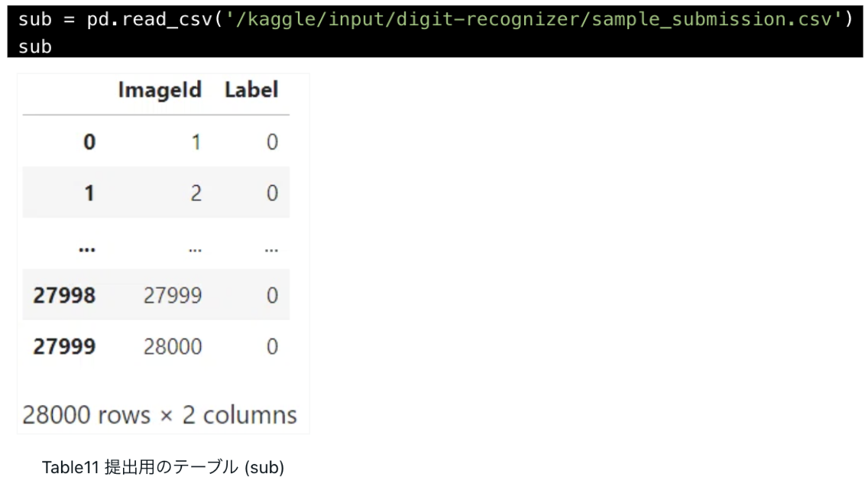Click the Label column header
This screenshot has height=480, width=868.
pos(251,89)
